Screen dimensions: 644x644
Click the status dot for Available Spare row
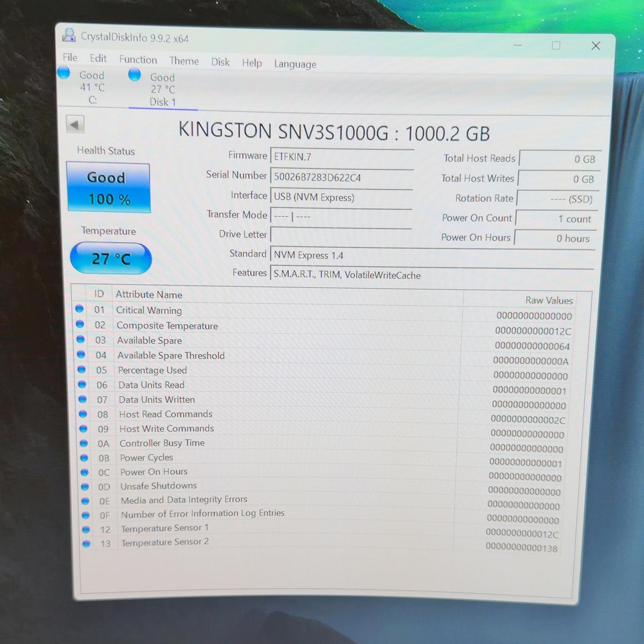(80, 339)
